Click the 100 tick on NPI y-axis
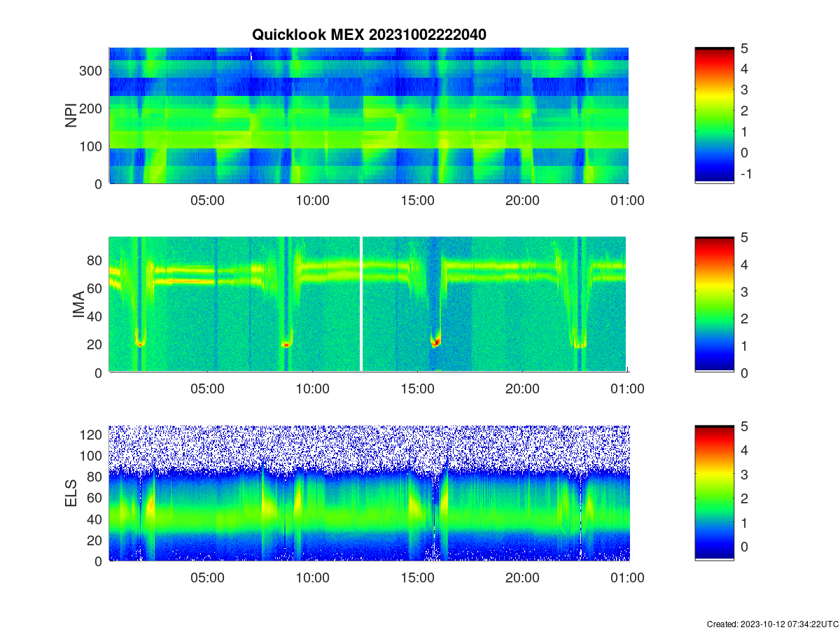The height and width of the screenshot is (630, 840). (x=92, y=146)
